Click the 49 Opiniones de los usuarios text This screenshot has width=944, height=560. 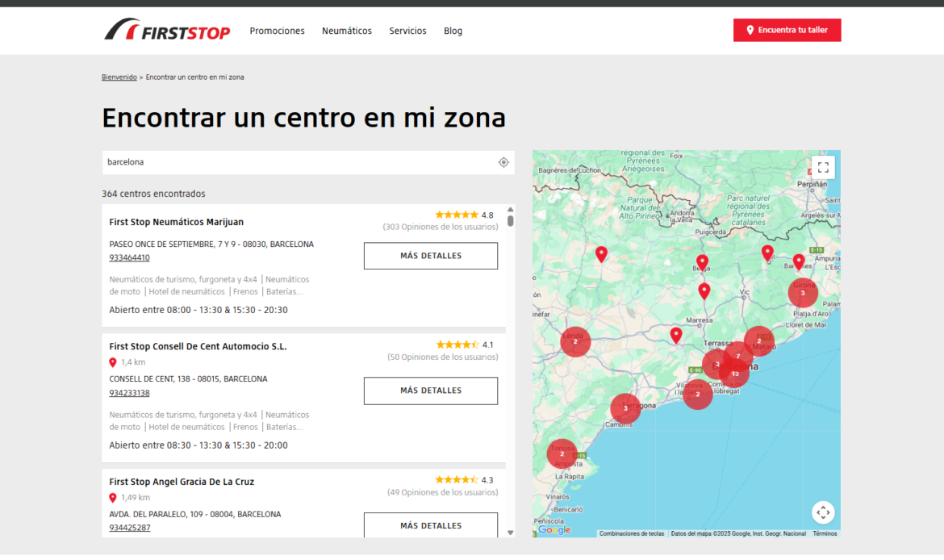pyautogui.click(x=442, y=492)
